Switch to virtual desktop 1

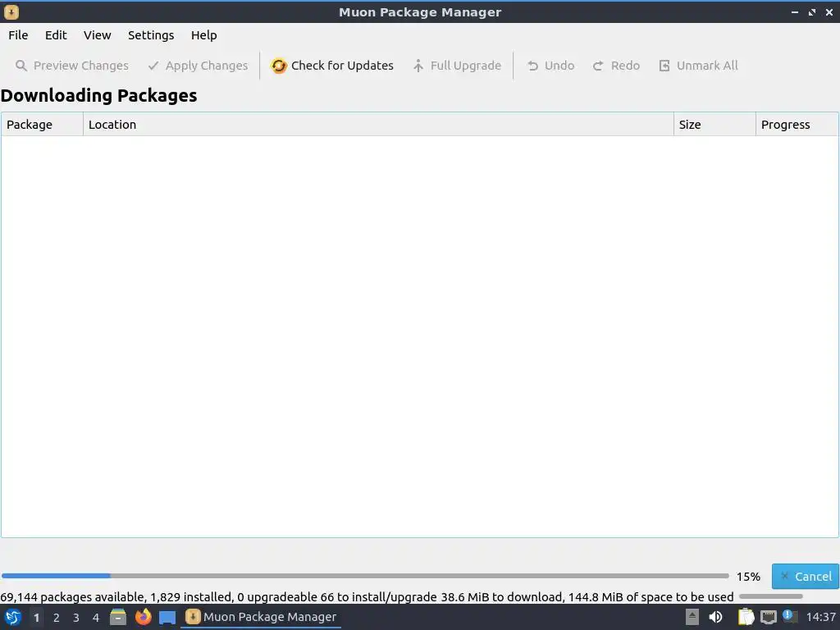tap(36, 618)
